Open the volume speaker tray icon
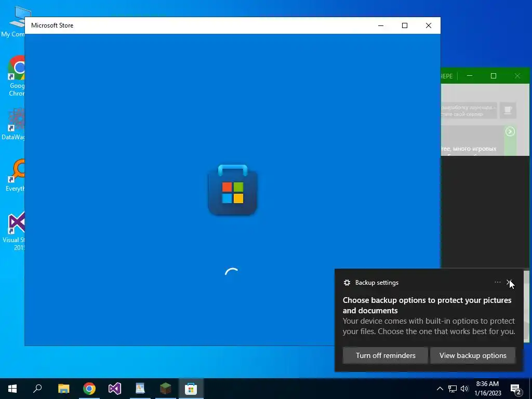Screen dimensions: 532x399 (x=464, y=389)
